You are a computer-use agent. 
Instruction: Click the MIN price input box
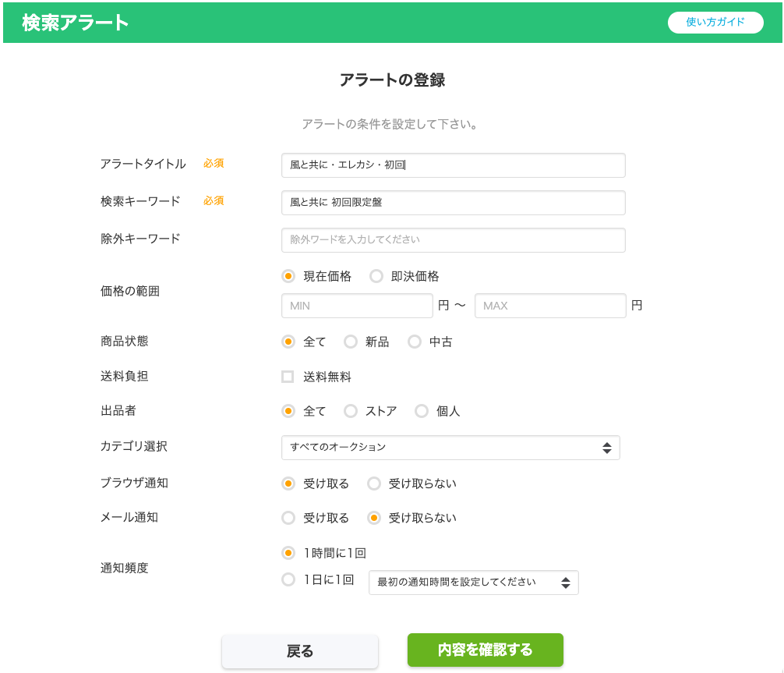coord(356,306)
